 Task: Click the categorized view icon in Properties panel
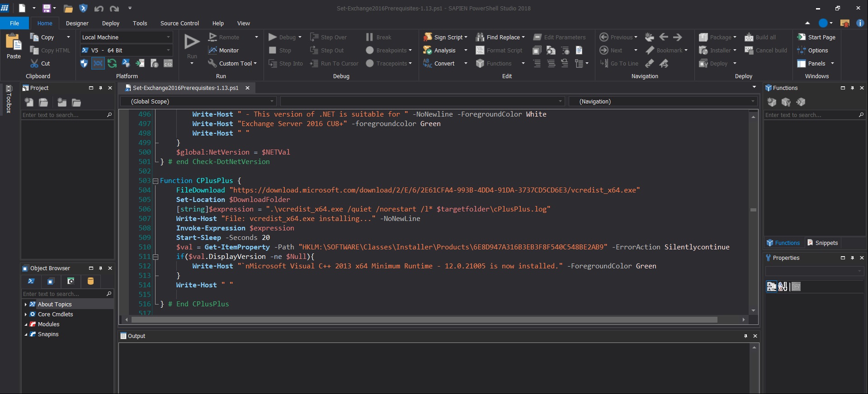772,286
